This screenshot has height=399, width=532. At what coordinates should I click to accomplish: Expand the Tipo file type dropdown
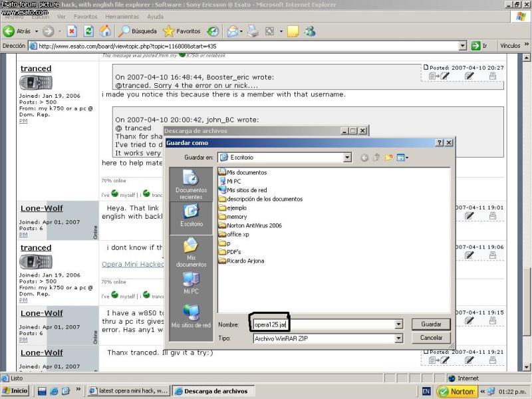pos(398,338)
